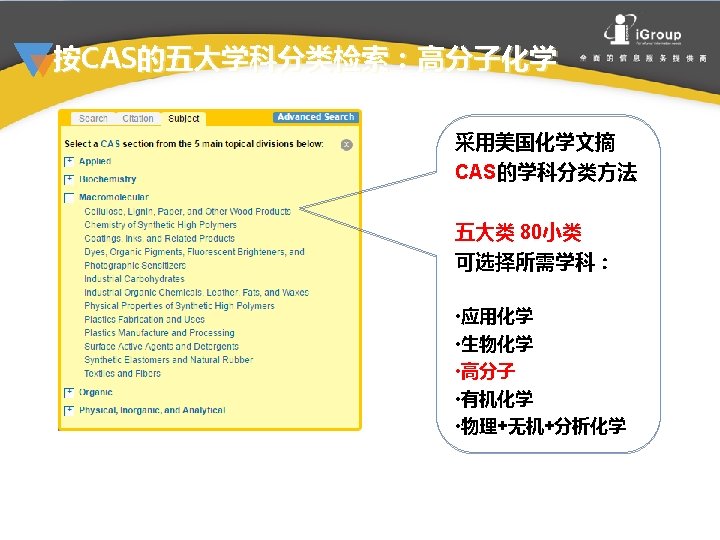Screen dimensions: 720x540
Task: Open the Applied division link
Action: pyautogui.click(x=95, y=161)
